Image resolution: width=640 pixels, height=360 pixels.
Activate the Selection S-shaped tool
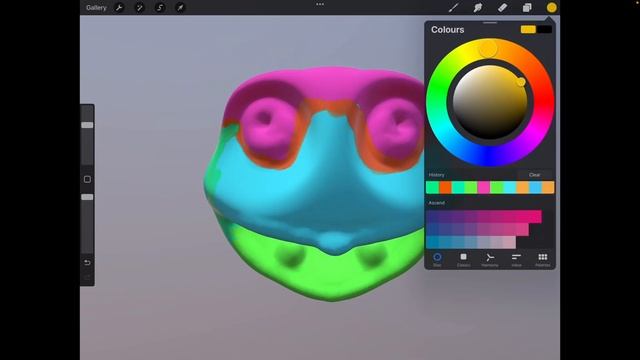160,8
